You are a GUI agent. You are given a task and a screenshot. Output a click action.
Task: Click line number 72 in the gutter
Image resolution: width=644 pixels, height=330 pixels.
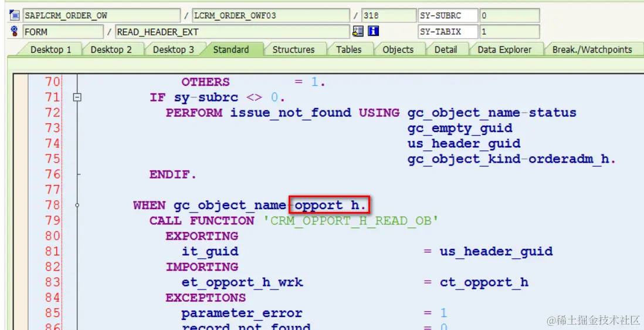click(52, 113)
